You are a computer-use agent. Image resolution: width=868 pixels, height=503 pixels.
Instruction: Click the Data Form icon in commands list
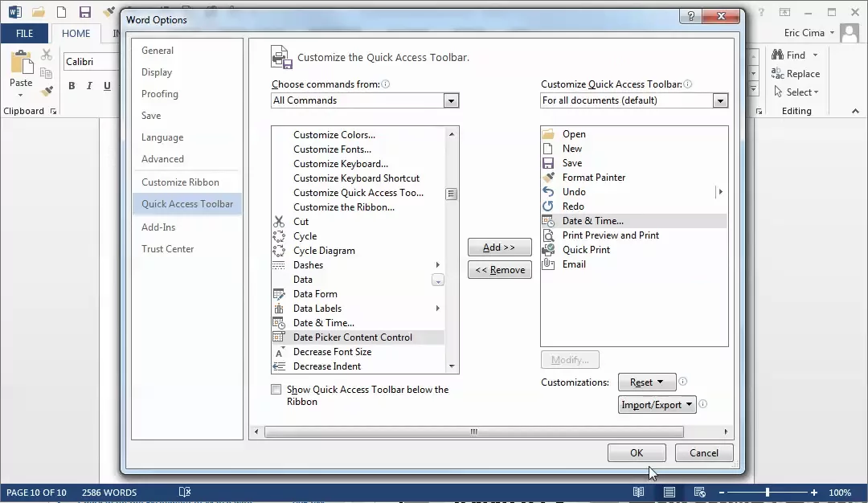tap(279, 294)
